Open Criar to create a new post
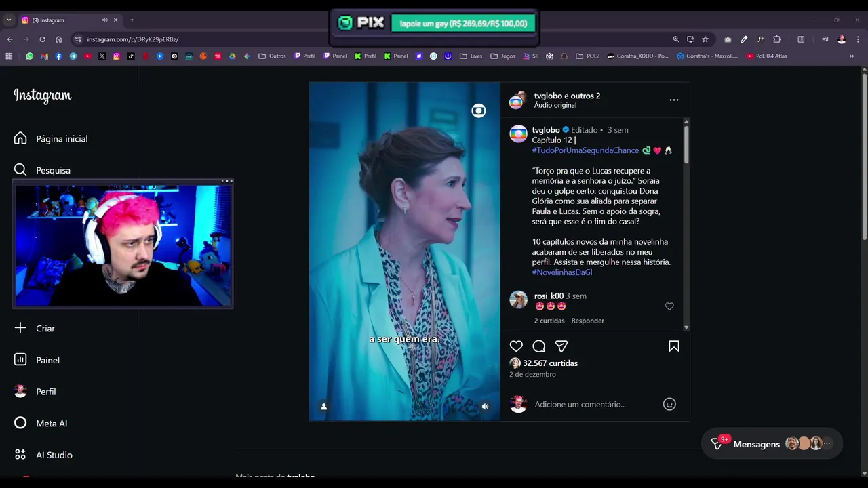 click(x=35, y=328)
